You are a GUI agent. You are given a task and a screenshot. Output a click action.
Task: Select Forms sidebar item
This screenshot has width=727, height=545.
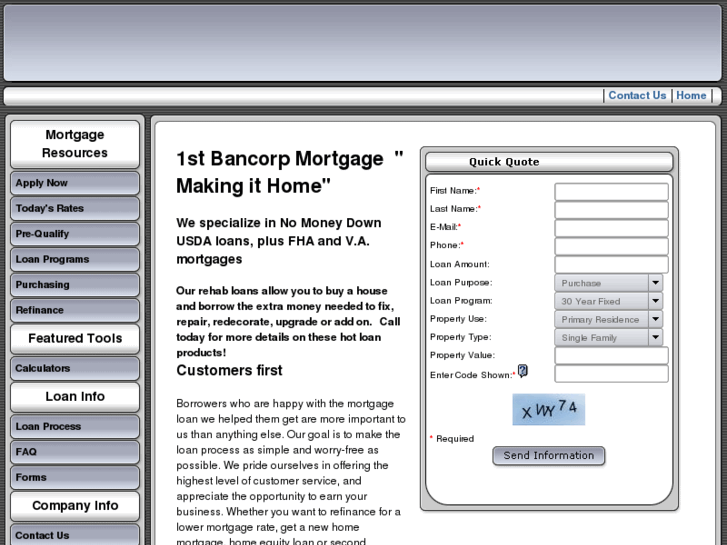pyautogui.click(x=75, y=478)
